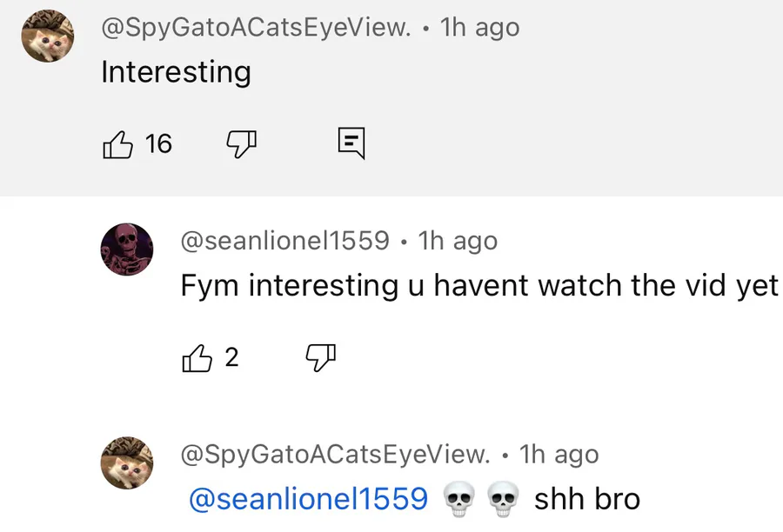Tap the 'shh bro' reply text

tap(586, 499)
